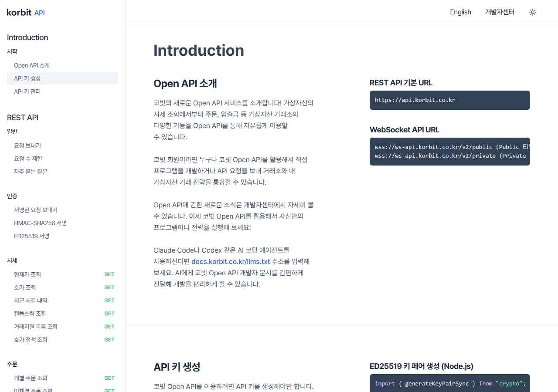Open '현재가 조회' GET endpoint
Viewport: 558px width, 392px height.
coord(62,274)
